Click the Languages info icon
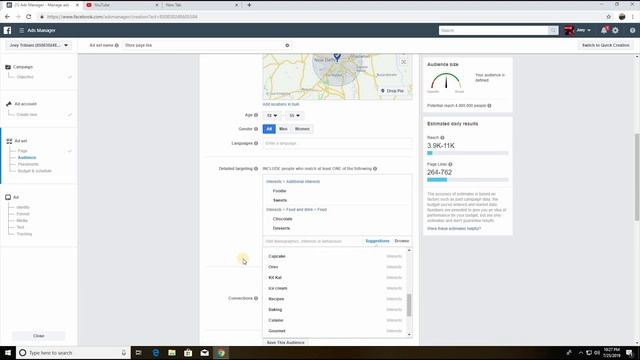This screenshot has width=640, height=360. (256, 143)
